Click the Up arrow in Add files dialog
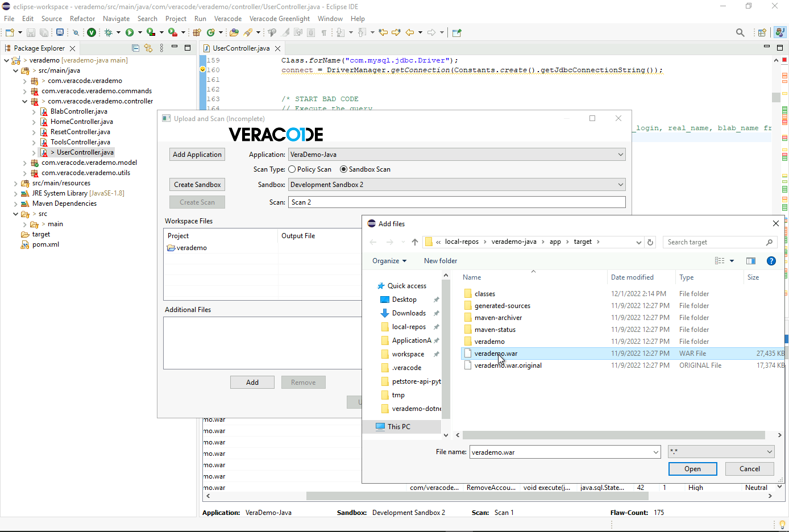 [415, 242]
